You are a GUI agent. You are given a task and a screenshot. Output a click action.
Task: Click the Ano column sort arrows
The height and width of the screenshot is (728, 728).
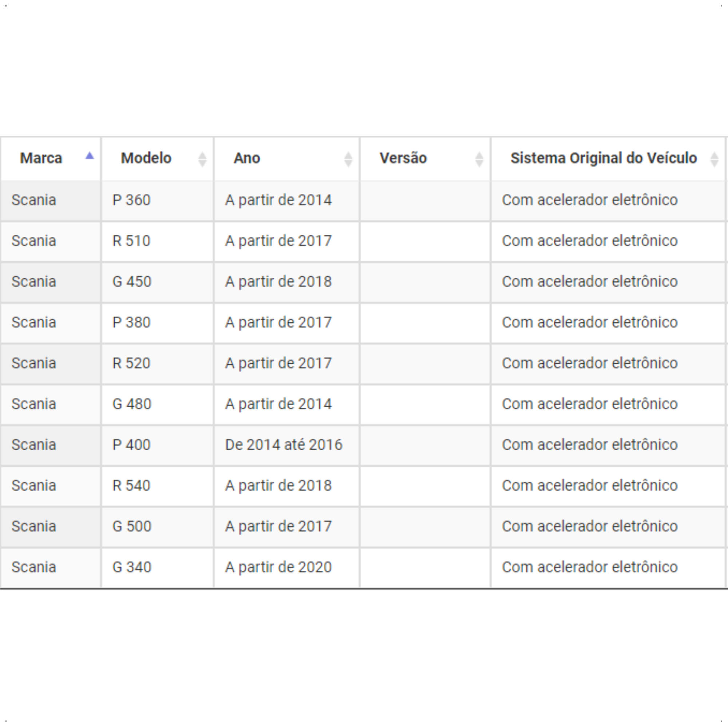tap(348, 159)
